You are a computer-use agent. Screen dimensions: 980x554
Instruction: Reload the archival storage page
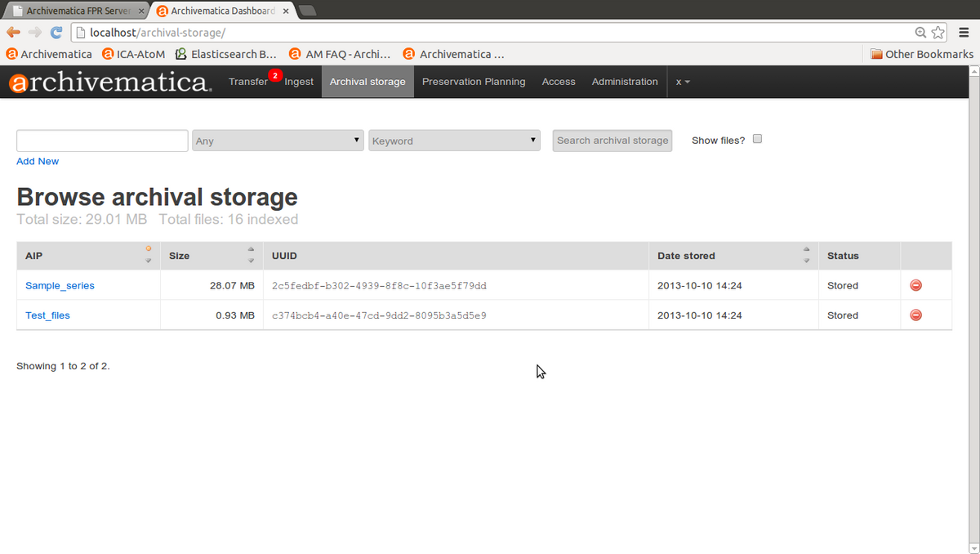pyautogui.click(x=56, y=31)
